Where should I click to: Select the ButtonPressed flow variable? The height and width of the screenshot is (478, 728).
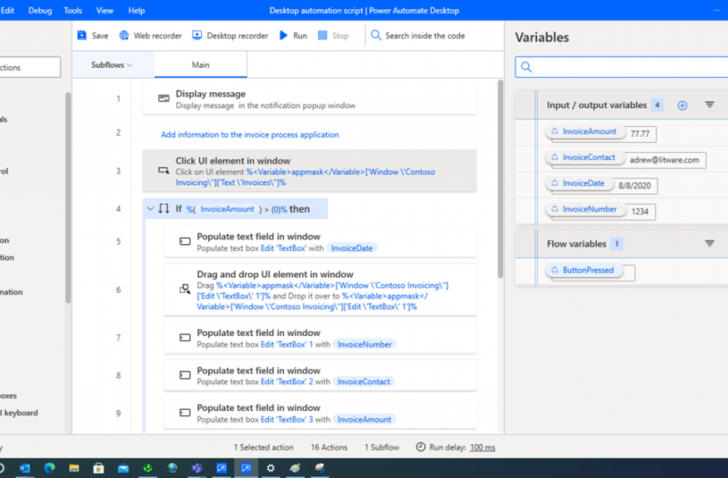click(x=585, y=270)
